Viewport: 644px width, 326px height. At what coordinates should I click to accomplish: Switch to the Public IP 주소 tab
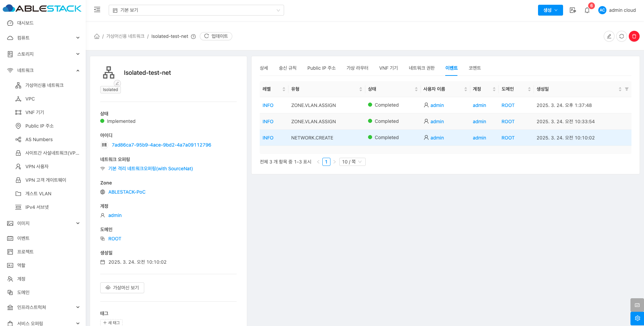[321, 68]
